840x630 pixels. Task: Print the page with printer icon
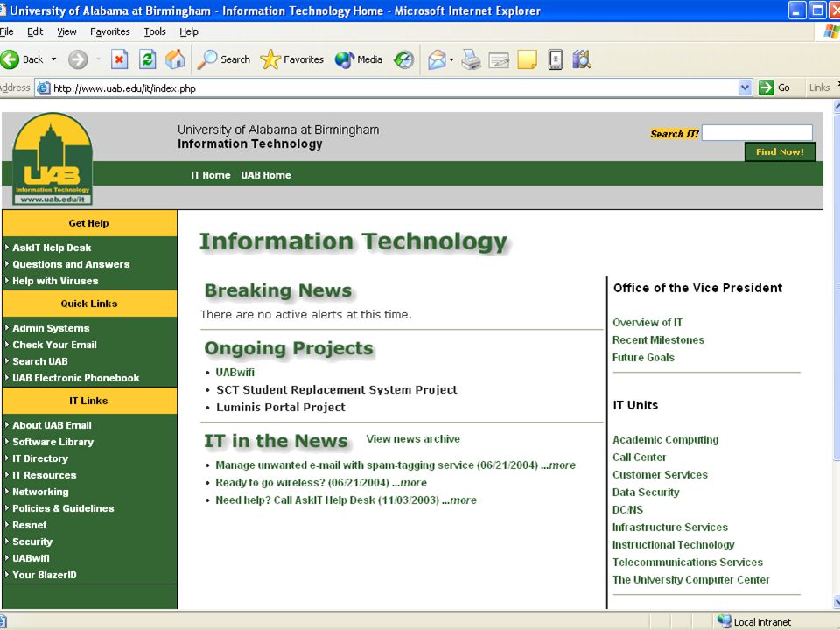click(471, 59)
